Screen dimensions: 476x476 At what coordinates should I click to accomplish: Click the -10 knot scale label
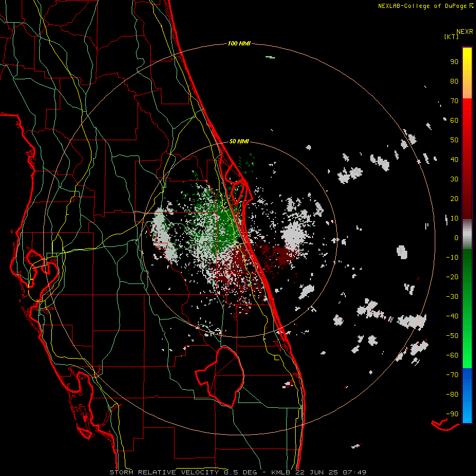tap(452, 258)
